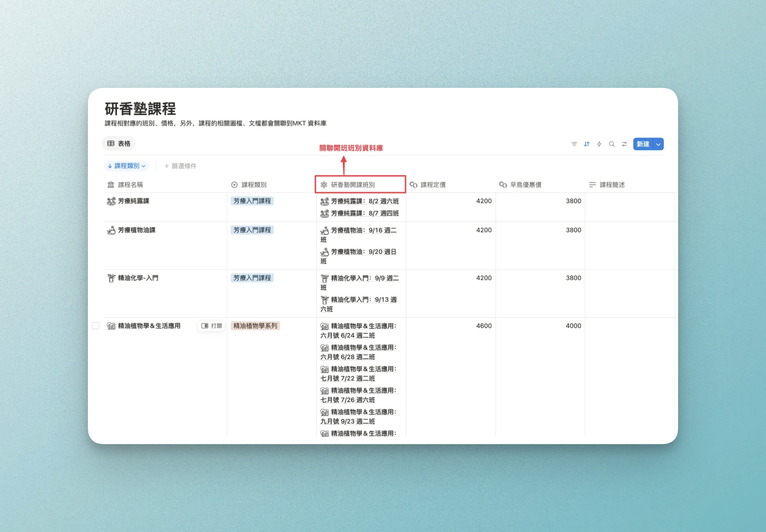766x532 pixels.
Task: Click relation icon beside 芳療純露課: 8/7 週四班
Action: click(325, 213)
